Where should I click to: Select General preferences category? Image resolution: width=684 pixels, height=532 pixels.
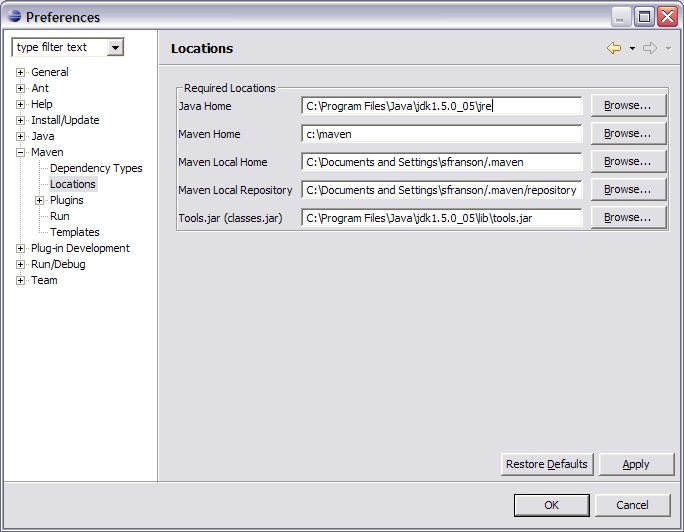[50, 72]
